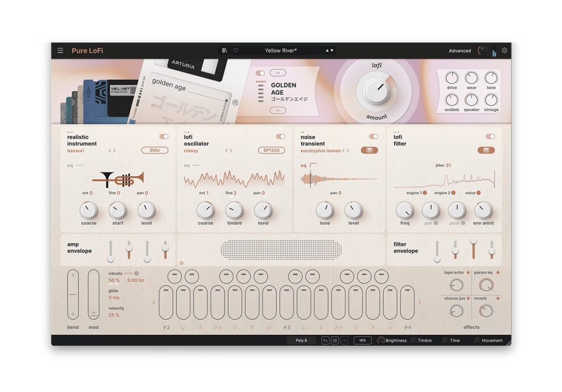
Task: Open the hamburger main menu
Action: tap(60, 51)
